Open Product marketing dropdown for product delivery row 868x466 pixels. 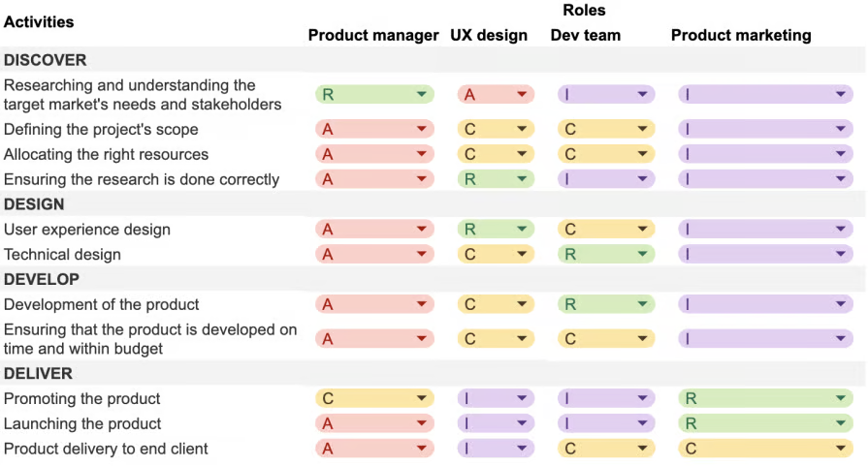[765, 449]
